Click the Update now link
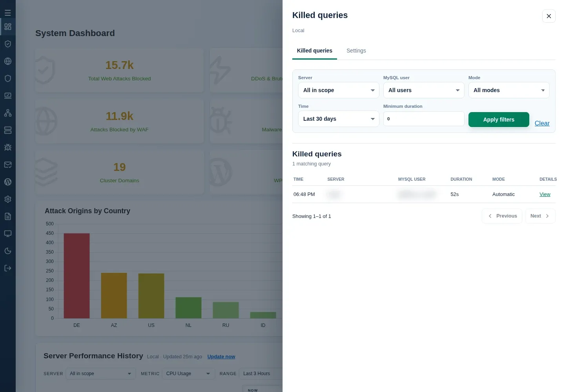565x392 pixels. [221, 357]
